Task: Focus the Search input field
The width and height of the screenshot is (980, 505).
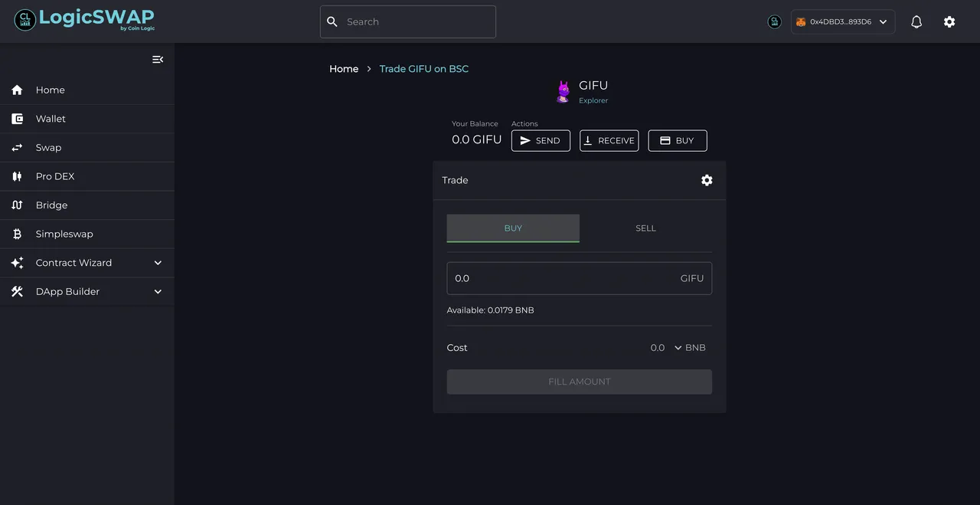Action: 408,21
